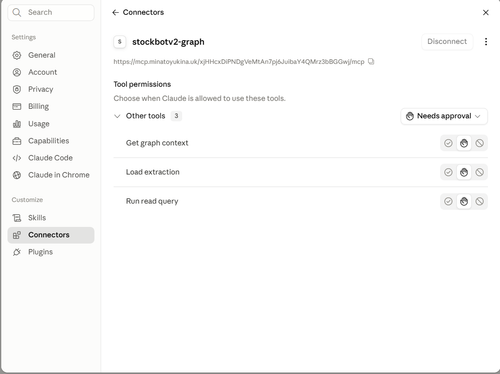Click the search magnifier icon
Image resolution: width=500 pixels, height=374 pixels.
point(17,12)
